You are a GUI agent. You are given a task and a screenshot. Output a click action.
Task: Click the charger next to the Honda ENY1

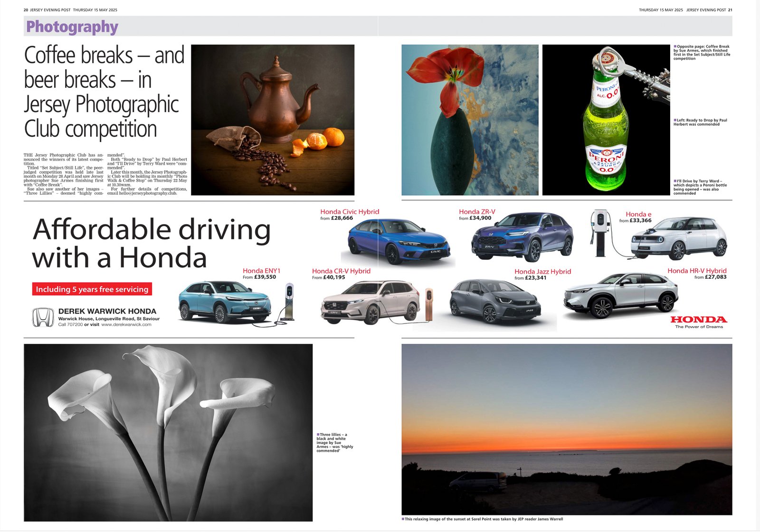(289, 301)
